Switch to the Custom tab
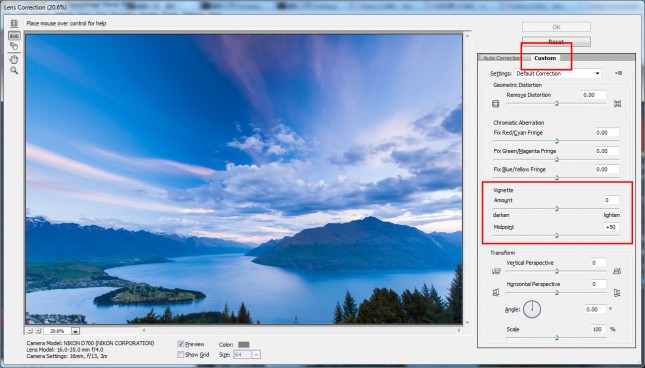645x368 pixels. click(545, 58)
